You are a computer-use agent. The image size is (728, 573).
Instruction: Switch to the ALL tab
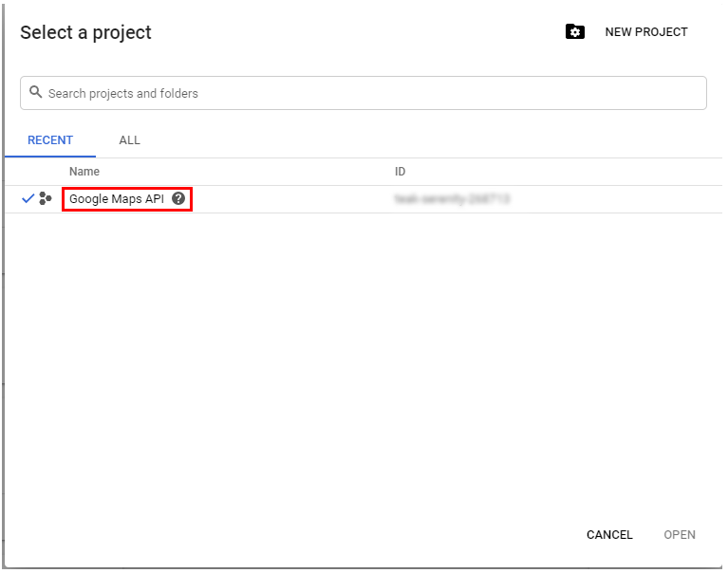pos(129,140)
